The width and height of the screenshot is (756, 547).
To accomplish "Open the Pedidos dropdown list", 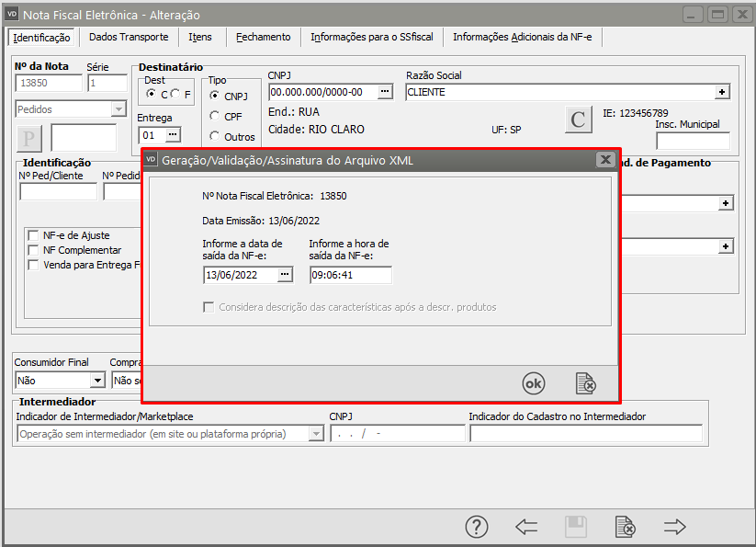I will [118, 109].
